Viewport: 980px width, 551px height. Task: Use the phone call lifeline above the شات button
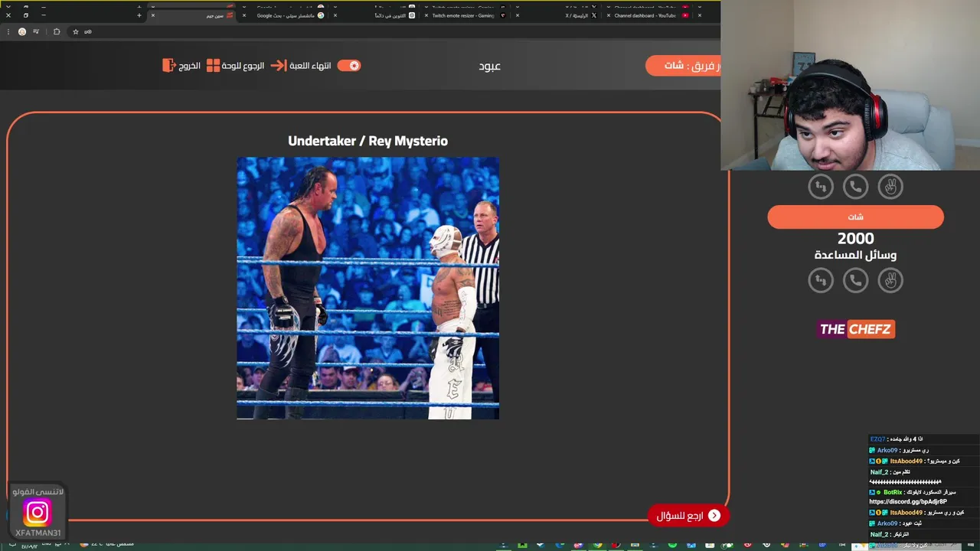855,186
